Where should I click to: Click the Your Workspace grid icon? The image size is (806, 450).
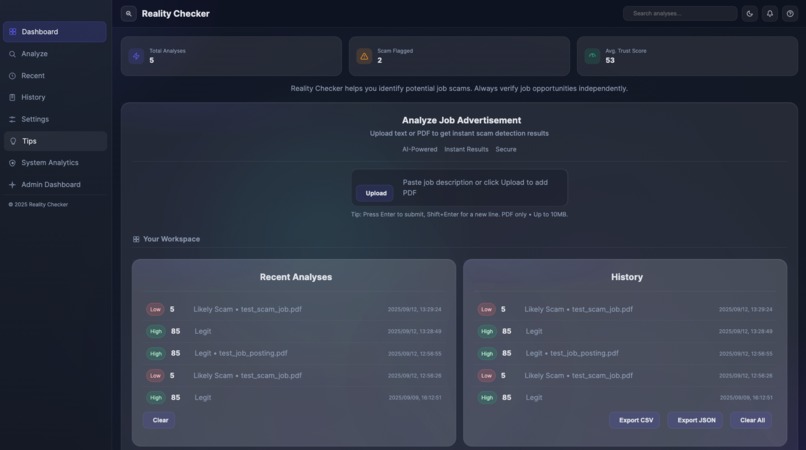coord(136,239)
